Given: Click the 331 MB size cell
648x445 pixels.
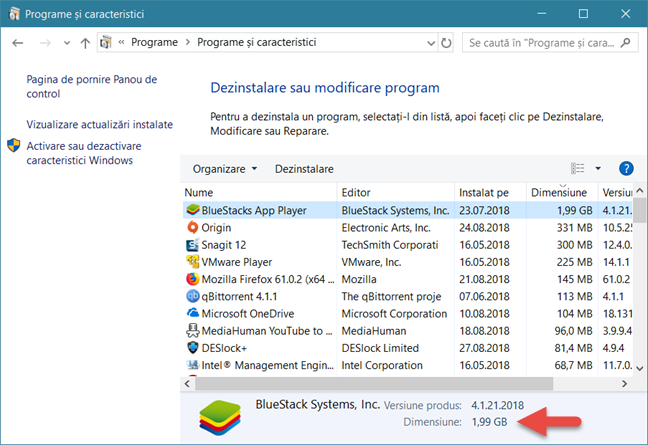Looking at the screenshot, I should pos(574,228).
